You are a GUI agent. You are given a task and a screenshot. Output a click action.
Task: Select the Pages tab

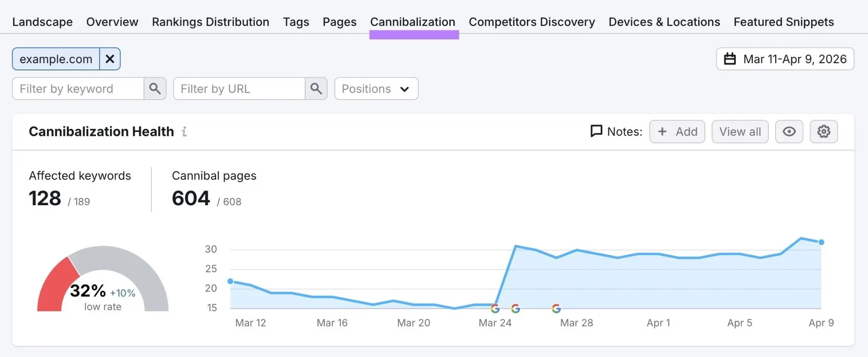(339, 22)
